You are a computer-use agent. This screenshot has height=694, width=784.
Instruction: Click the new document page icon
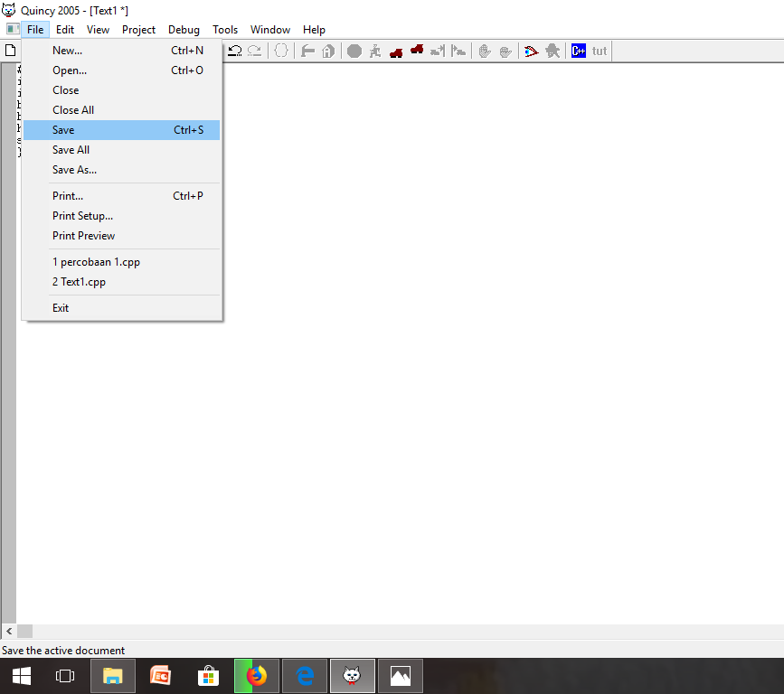point(10,50)
